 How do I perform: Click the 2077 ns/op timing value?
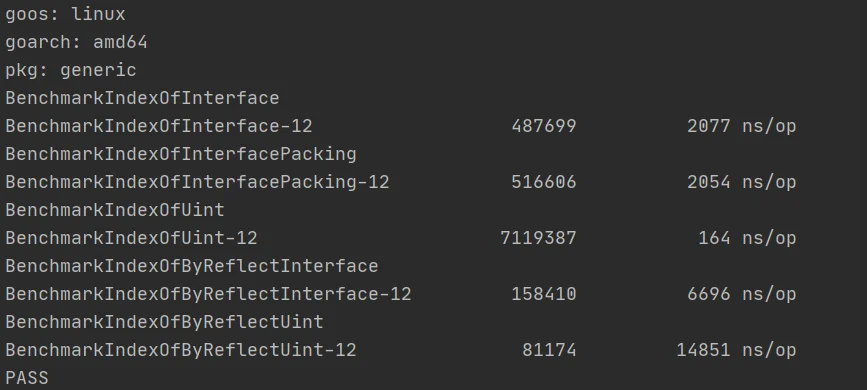tap(741, 126)
